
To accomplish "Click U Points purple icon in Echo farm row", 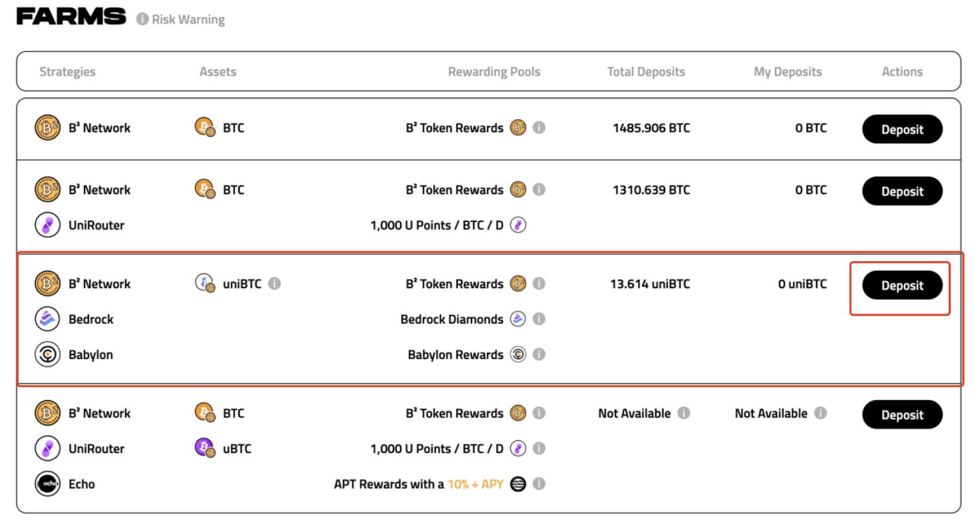I will point(519,448).
